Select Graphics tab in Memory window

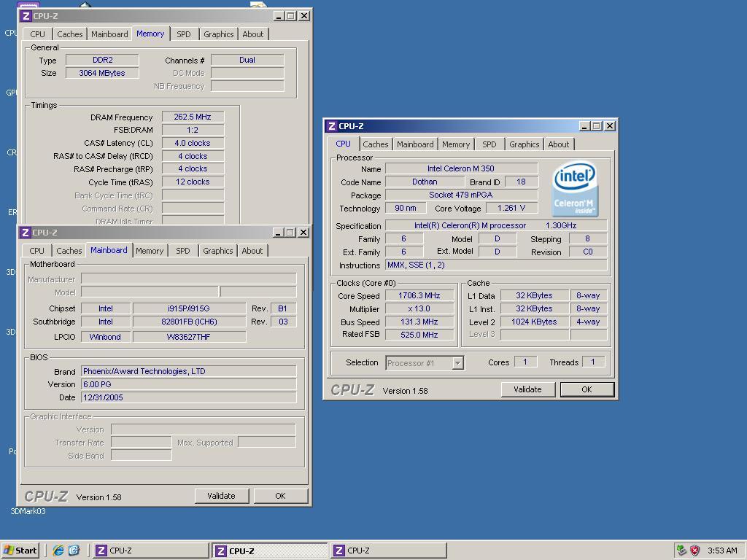(219, 34)
